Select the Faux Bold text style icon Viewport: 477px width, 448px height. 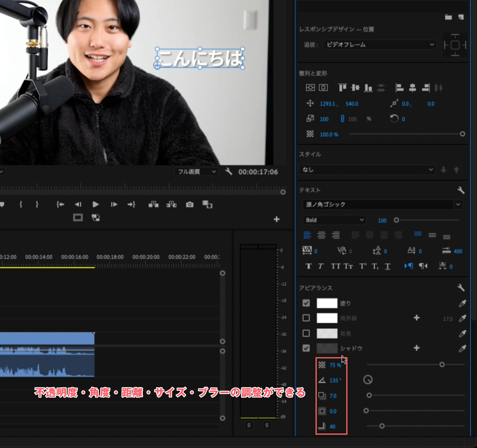pos(309,266)
